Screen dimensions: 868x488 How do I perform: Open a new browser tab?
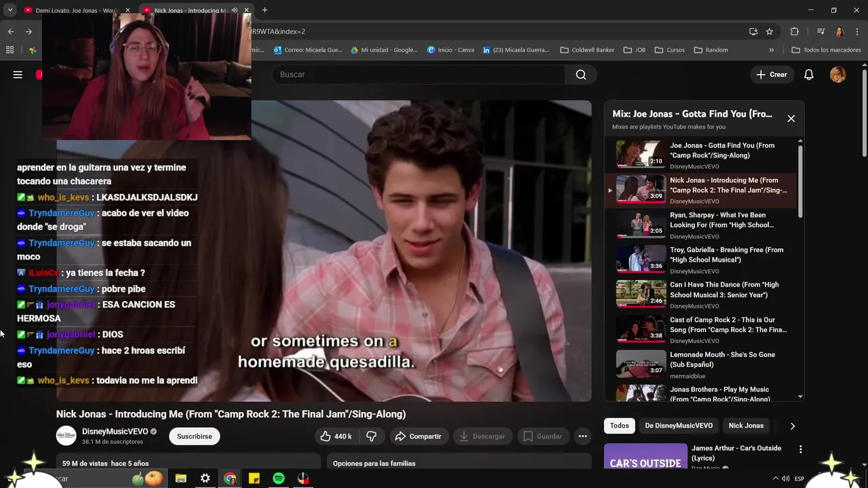pos(264,10)
